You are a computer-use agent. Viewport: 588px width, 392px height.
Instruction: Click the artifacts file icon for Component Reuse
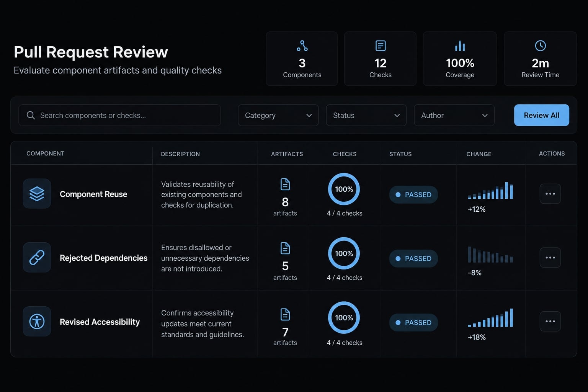[285, 184]
